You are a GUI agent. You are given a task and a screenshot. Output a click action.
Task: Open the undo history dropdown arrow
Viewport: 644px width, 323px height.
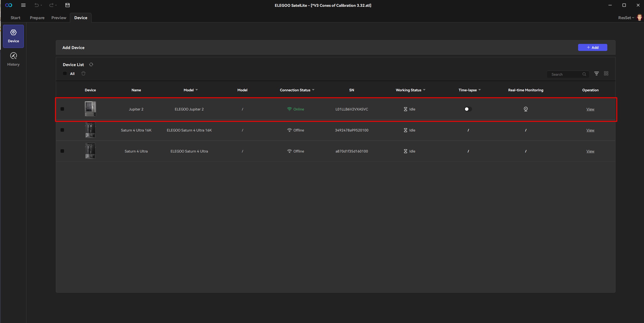click(x=41, y=5)
